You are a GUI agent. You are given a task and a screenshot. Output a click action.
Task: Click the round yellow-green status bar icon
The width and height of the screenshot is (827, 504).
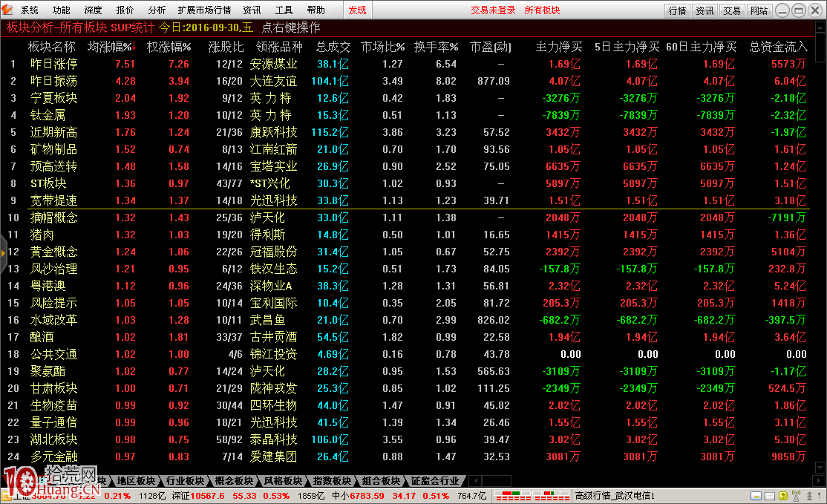point(782,496)
